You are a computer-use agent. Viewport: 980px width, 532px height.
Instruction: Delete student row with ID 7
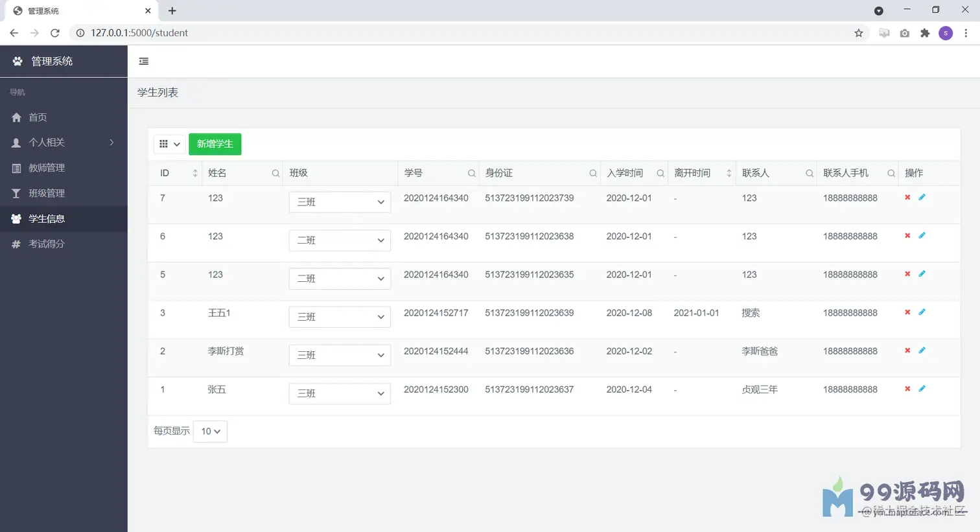coord(907,197)
